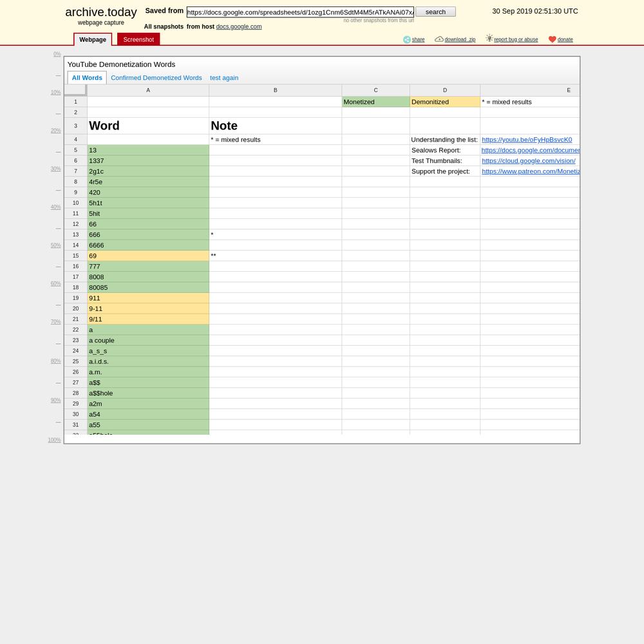Click the donate link
Image resolution: width=644 pixels, height=644 pixels.
[x=565, y=39]
